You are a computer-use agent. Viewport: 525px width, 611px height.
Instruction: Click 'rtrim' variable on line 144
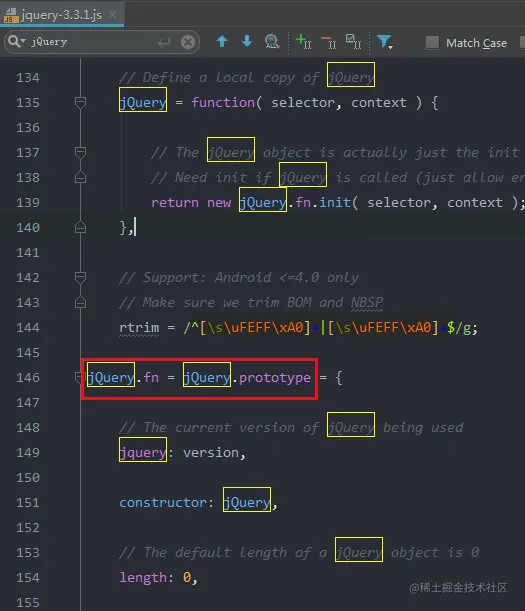(x=139, y=328)
